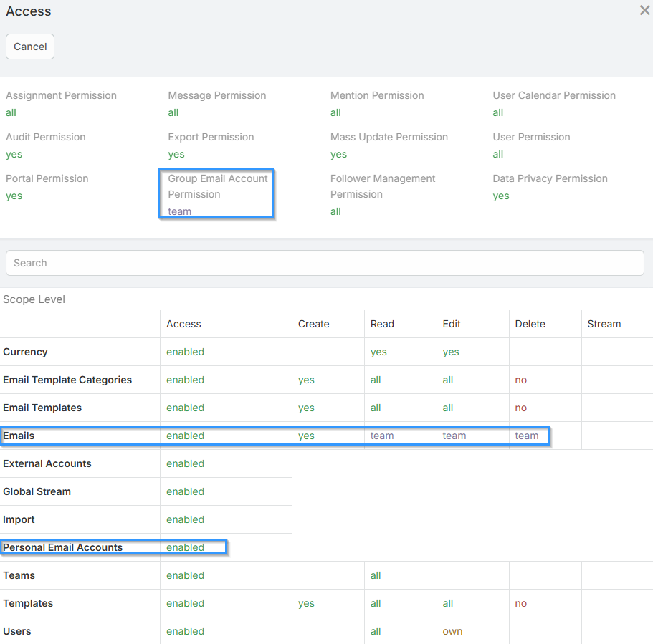Click into the Search field
Screen dimensions: 653x644
click(325, 263)
